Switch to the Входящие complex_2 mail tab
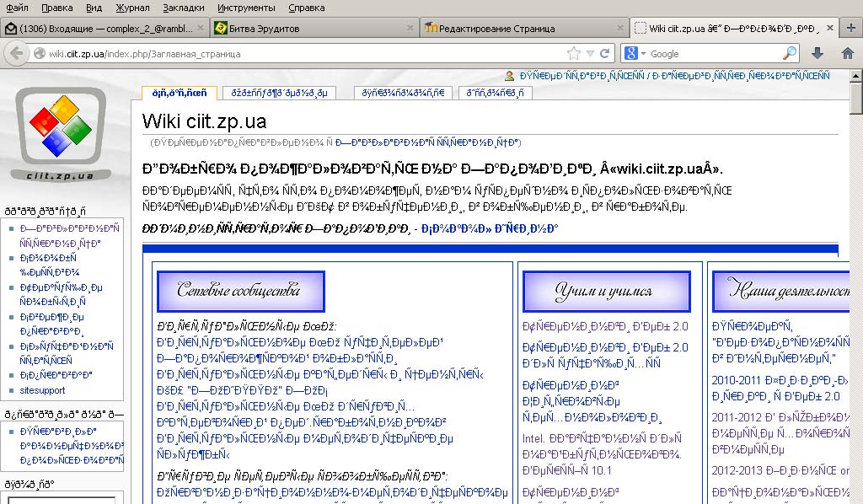This screenshot has height=504, width=863. point(105,28)
